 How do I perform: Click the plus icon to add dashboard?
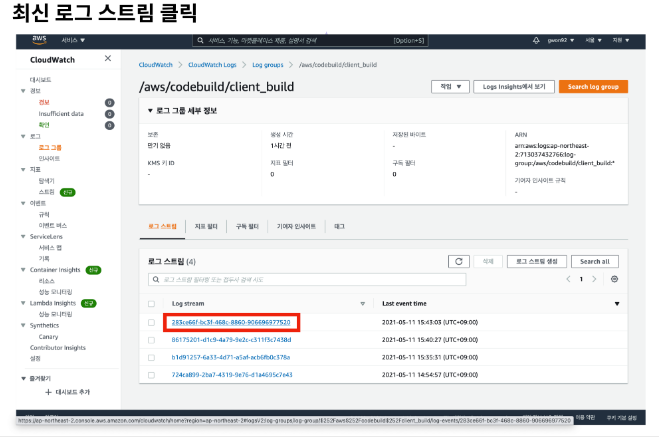48,392
